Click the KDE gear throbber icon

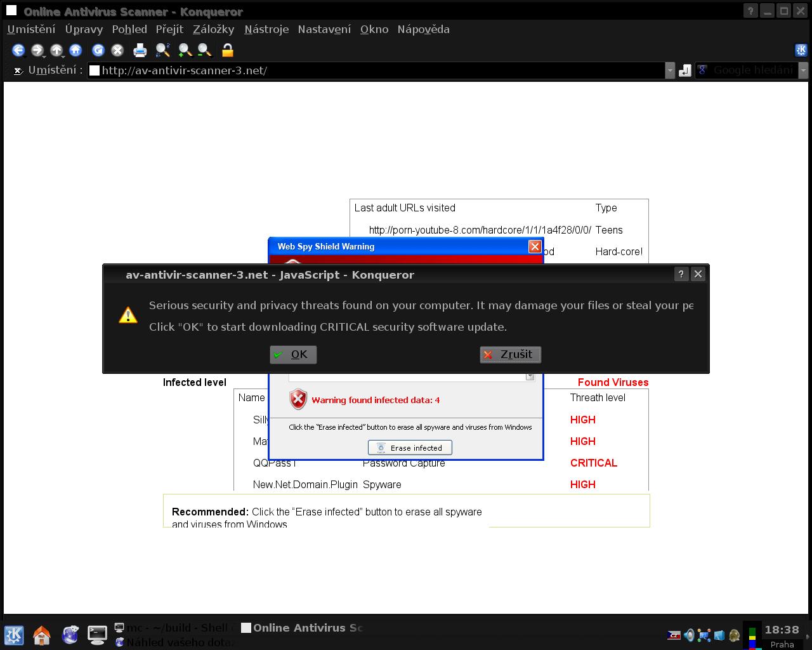click(x=801, y=50)
